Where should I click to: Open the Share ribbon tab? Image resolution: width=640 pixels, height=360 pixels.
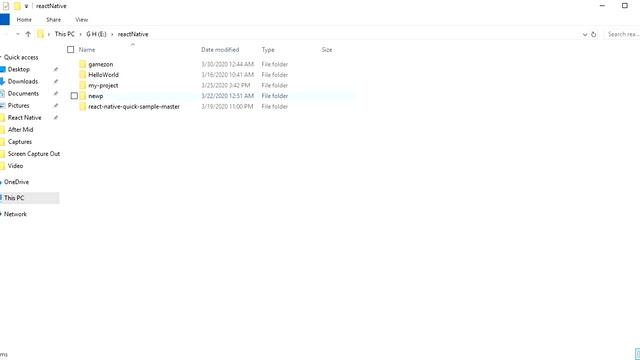[53, 20]
